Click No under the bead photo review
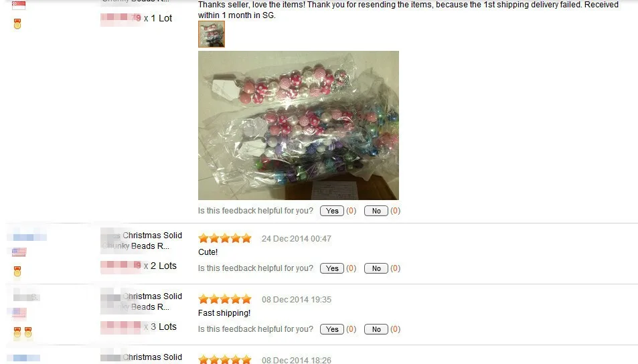Screen dimensions: 638x364 coord(376,211)
